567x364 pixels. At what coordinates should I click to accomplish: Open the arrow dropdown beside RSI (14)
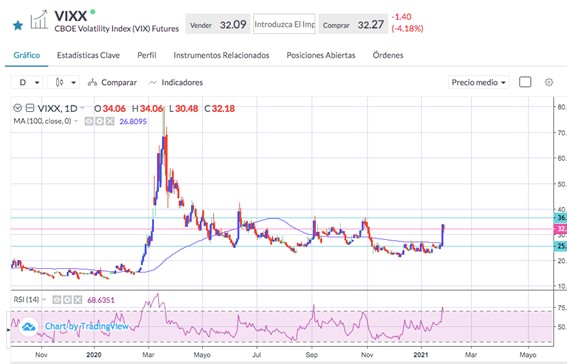point(44,300)
